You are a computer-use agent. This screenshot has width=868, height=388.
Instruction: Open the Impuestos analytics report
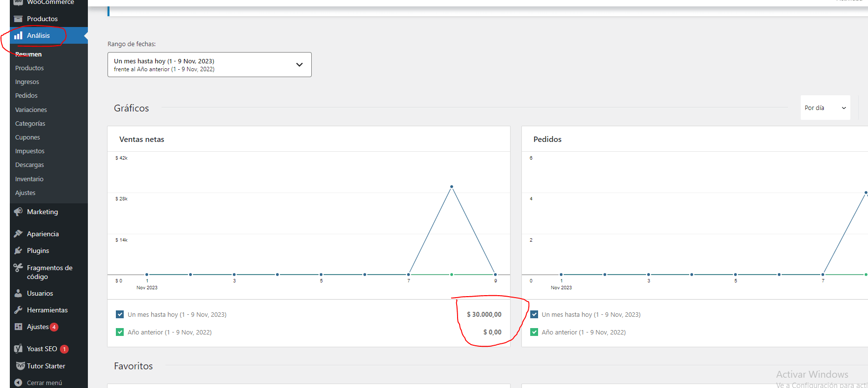tap(30, 151)
